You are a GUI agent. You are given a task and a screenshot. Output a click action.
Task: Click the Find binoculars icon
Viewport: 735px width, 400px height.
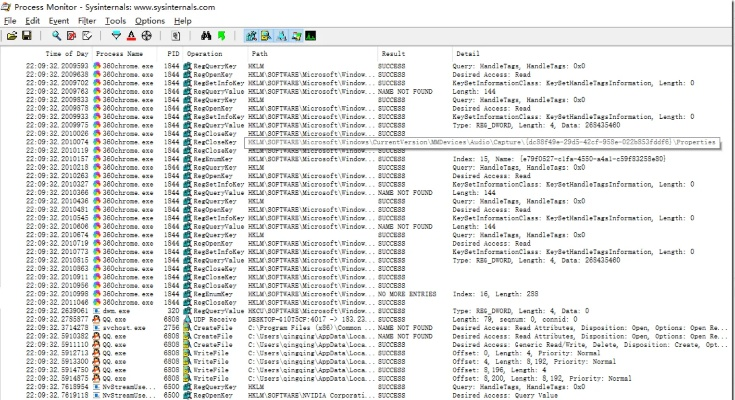[205, 35]
